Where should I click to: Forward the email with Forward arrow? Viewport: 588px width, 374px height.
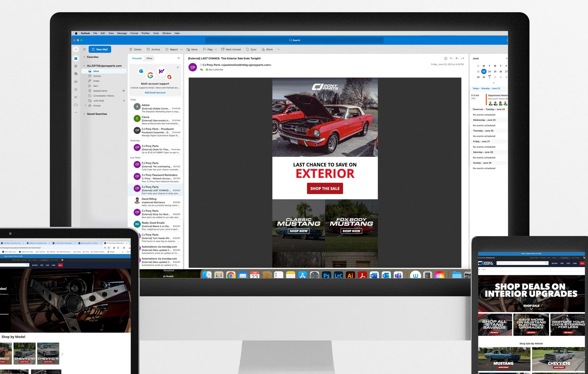pyautogui.click(x=462, y=58)
